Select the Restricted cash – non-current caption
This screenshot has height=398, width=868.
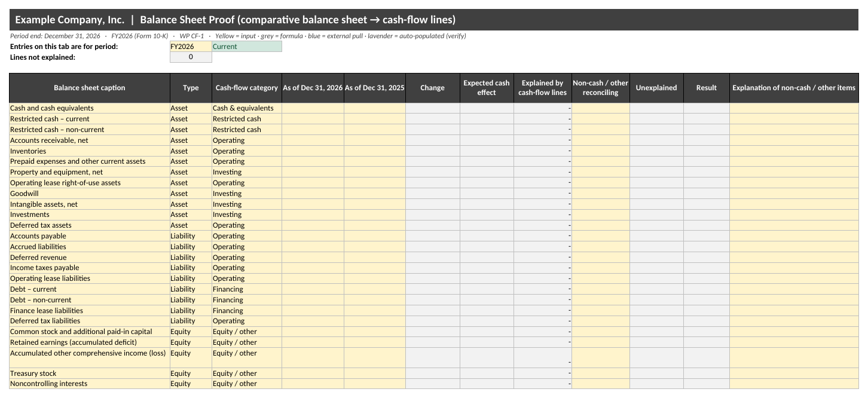pyautogui.click(x=90, y=130)
